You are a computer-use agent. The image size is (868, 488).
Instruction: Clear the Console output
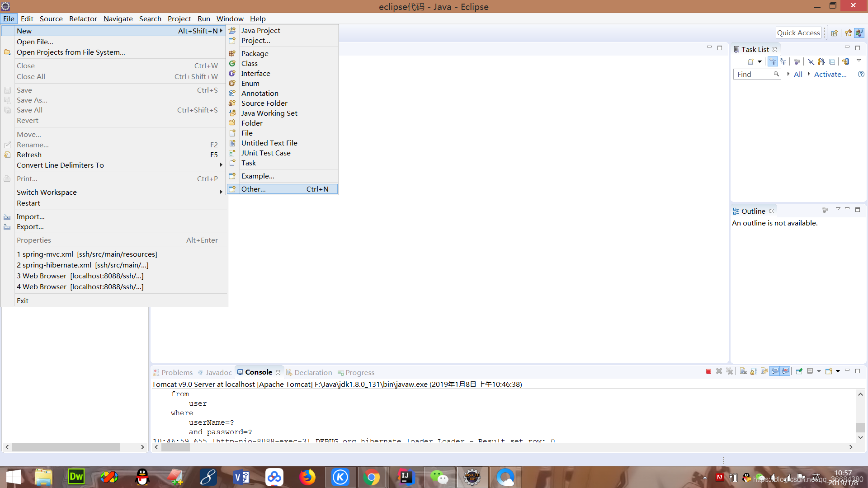coord(743,371)
